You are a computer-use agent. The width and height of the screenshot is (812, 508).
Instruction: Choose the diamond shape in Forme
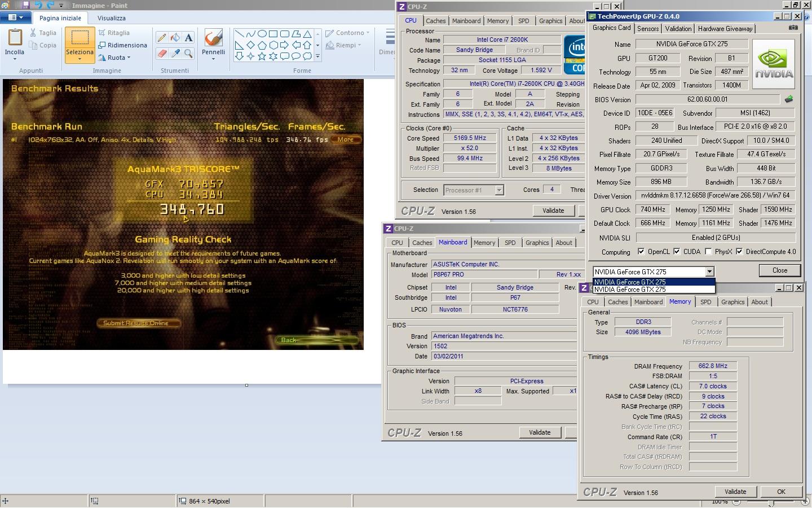[250, 45]
